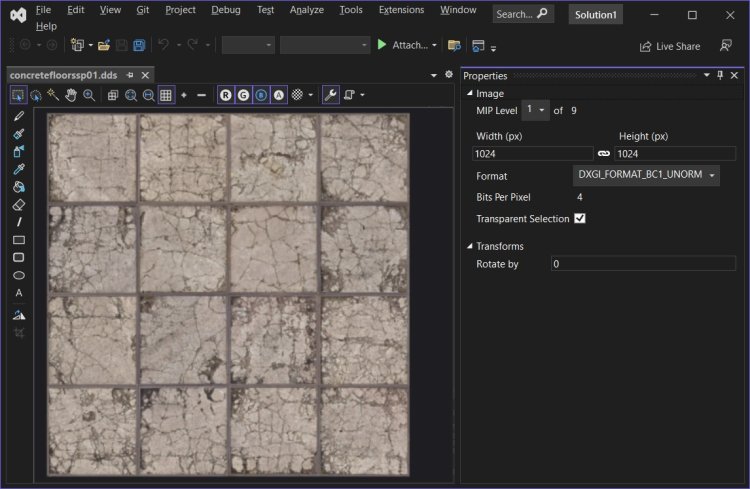Image resolution: width=750 pixels, height=489 pixels.
Task: Toggle the Green channel view
Action: (243, 95)
